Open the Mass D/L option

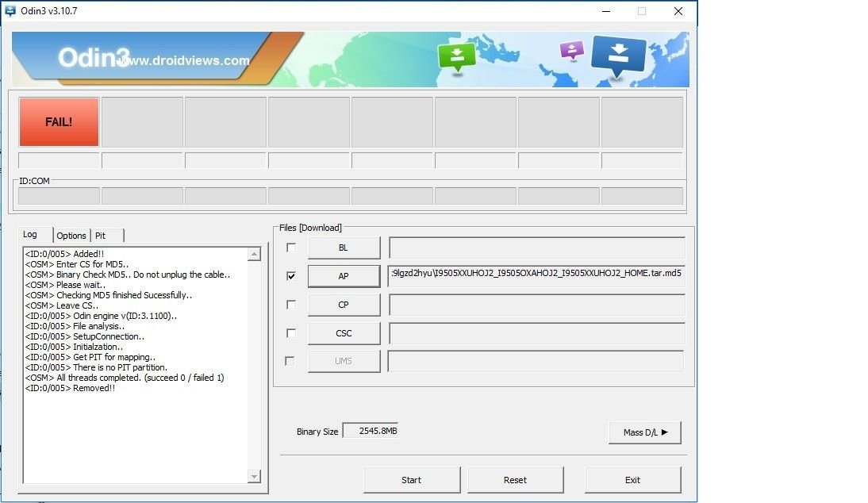(x=645, y=432)
